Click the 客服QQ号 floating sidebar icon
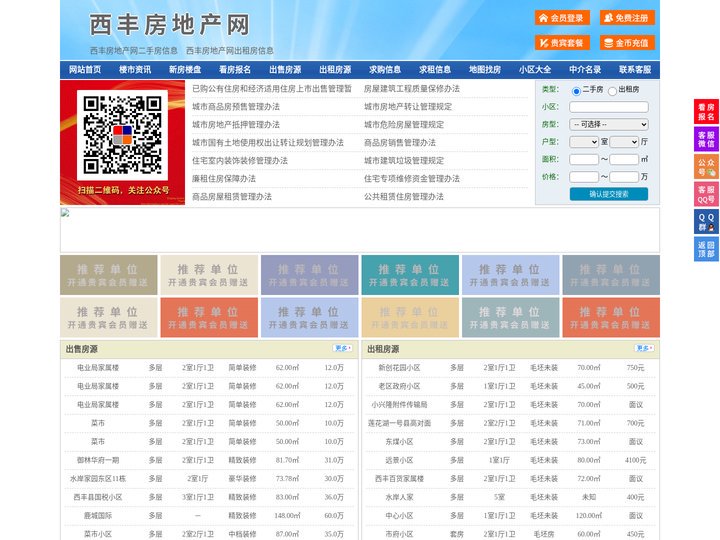 coord(706,194)
